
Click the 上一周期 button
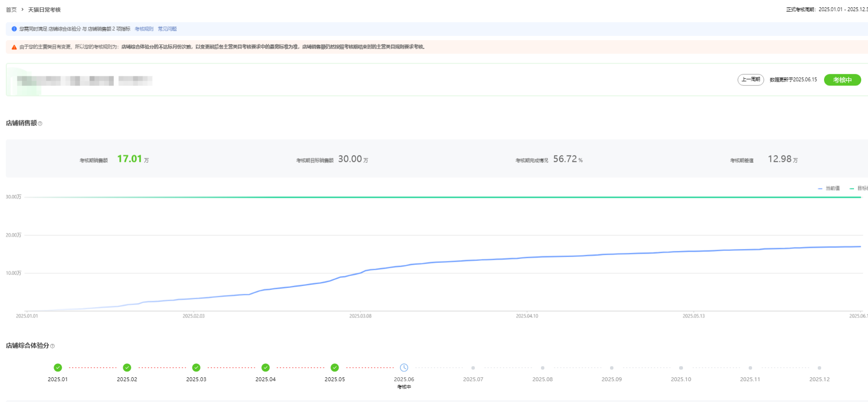point(750,80)
